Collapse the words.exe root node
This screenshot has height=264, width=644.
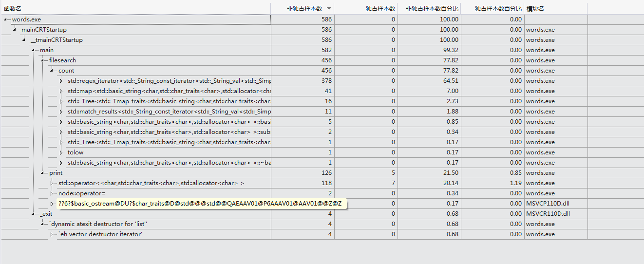click(5, 19)
